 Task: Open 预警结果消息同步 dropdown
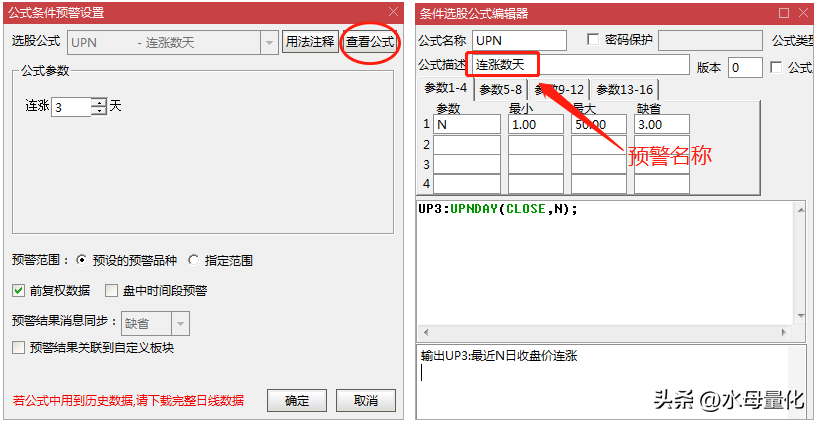tap(180, 324)
